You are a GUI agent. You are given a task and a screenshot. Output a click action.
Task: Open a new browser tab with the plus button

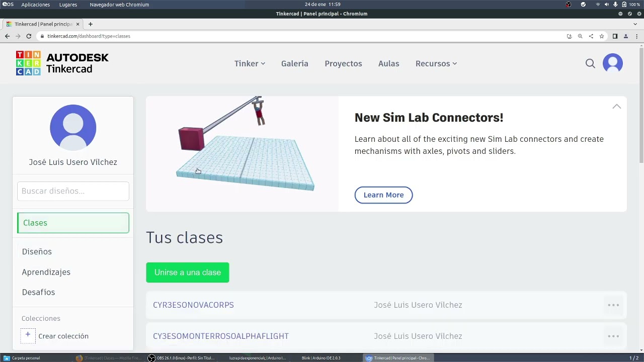point(91,24)
